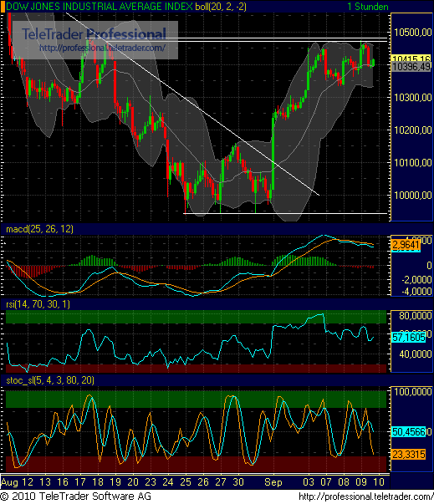Click the 19 date tick on time axis
Screen dimensions: 434x504
[115, 481]
